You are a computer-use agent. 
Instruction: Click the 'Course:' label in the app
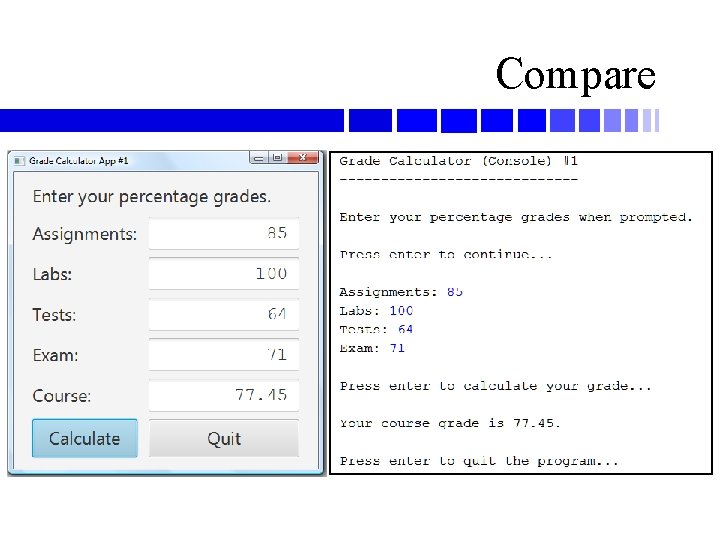point(62,396)
